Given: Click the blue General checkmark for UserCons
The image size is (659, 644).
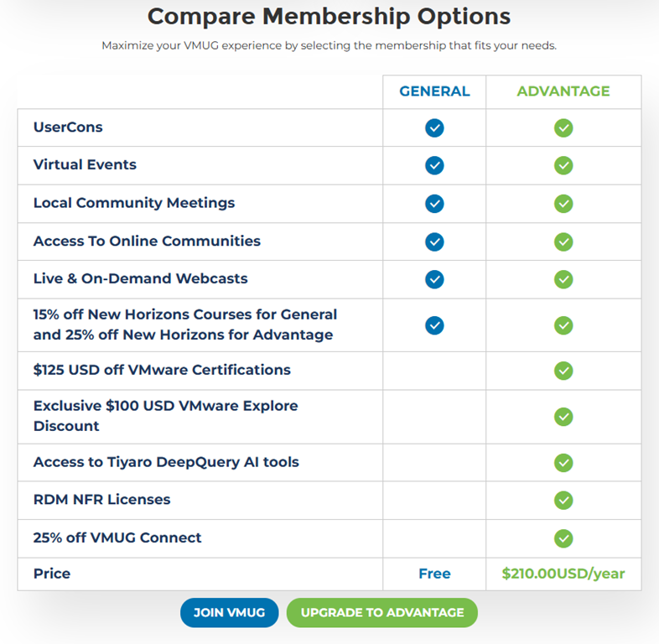Looking at the screenshot, I should click(x=434, y=127).
